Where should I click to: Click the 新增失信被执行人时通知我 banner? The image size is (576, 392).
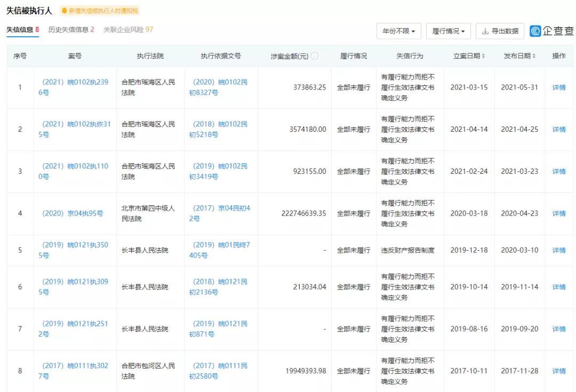99,10
